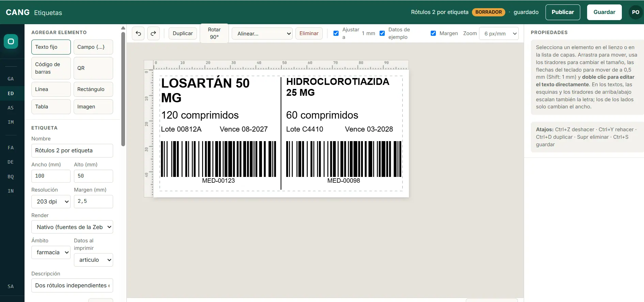Click the Ancho (mm) input field
The width and height of the screenshot is (644, 302).
pyautogui.click(x=51, y=176)
